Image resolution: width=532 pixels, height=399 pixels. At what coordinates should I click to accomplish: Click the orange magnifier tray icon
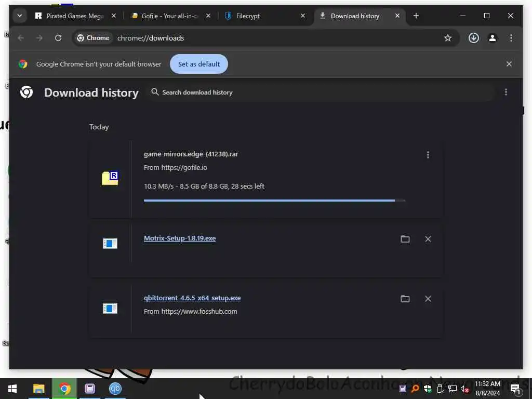pyautogui.click(x=415, y=389)
